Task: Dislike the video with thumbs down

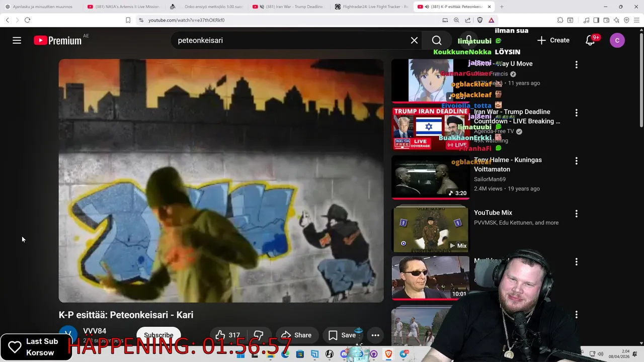Action: click(x=259, y=335)
